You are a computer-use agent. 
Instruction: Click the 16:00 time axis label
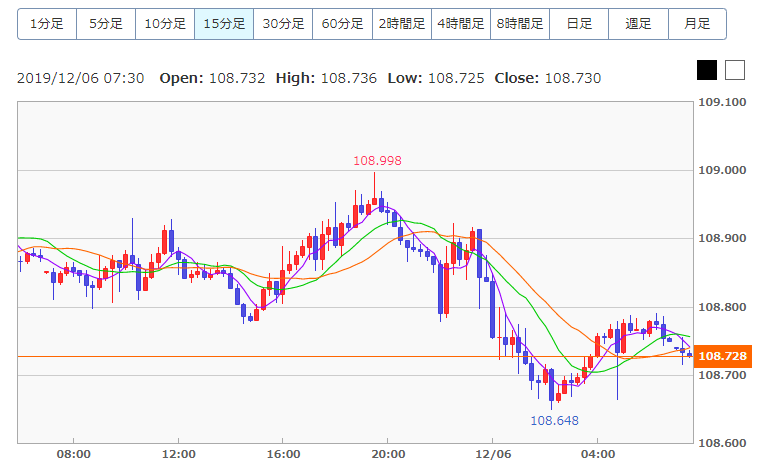point(284,454)
